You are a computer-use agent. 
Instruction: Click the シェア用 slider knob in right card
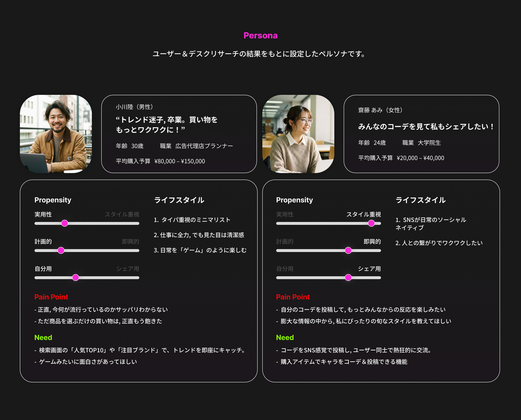pos(348,277)
